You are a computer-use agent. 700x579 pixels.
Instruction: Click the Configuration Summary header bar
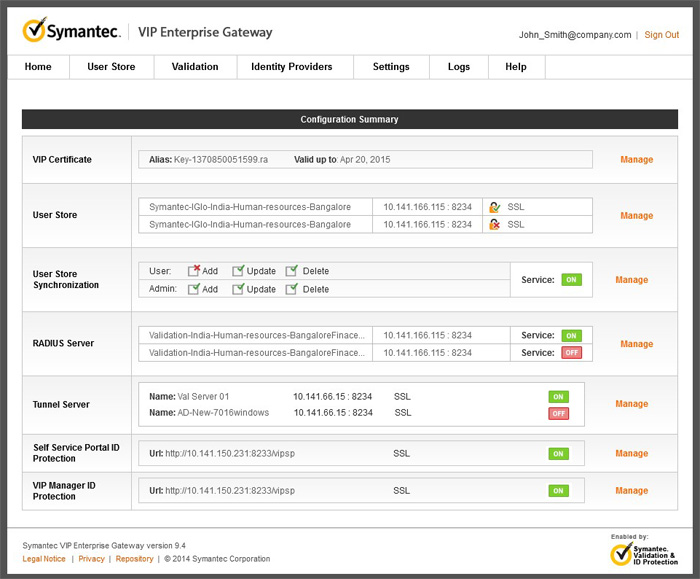click(x=350, y=120)
